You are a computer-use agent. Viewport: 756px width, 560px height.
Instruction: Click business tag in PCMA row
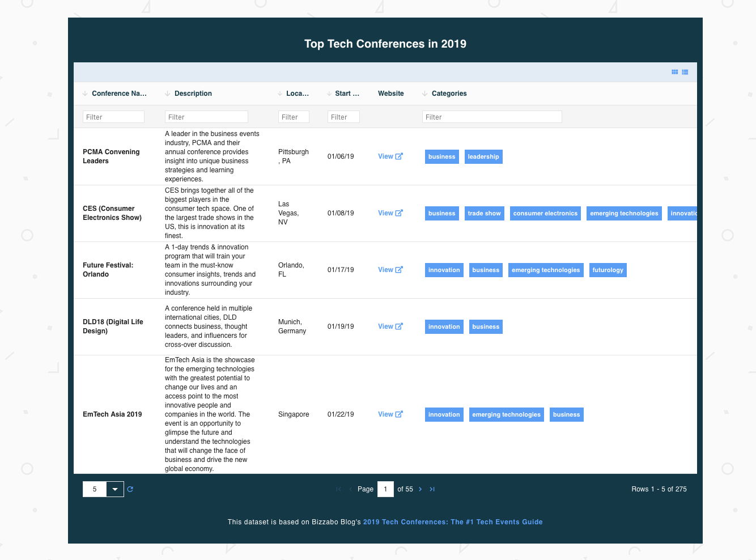tap(442, 156)
